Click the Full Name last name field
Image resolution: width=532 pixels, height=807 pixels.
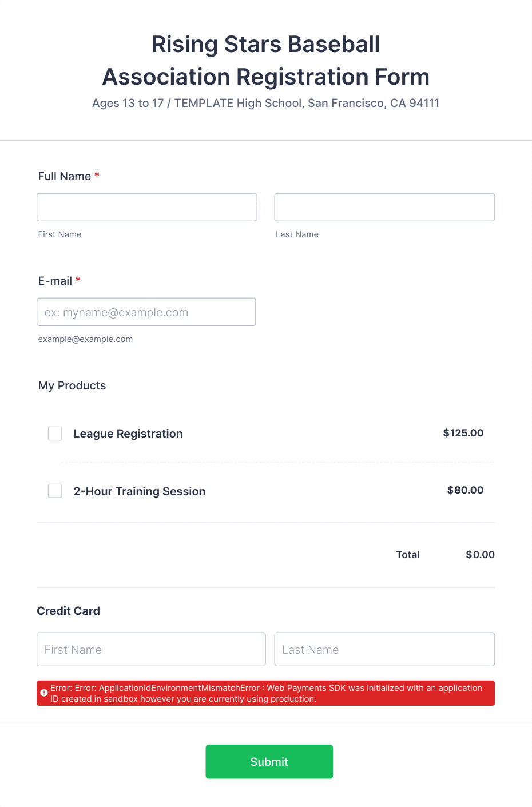(x=384, y=207)
